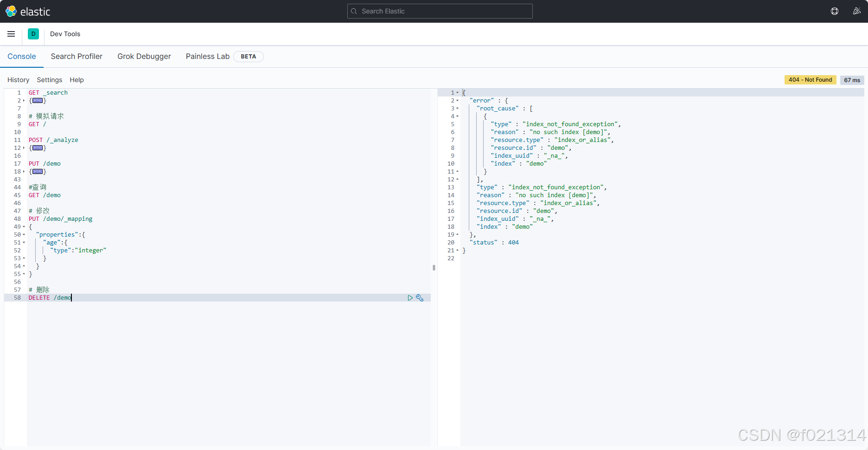Open the help menu lifebuoy icon
868x450 pixels.
835,11
